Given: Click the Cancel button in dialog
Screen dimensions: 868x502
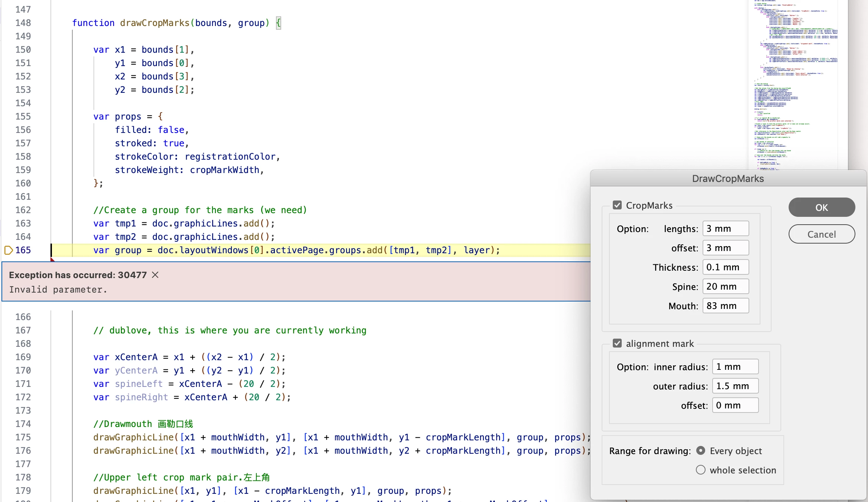Looking at the screenshot, I should pos(821,234).
